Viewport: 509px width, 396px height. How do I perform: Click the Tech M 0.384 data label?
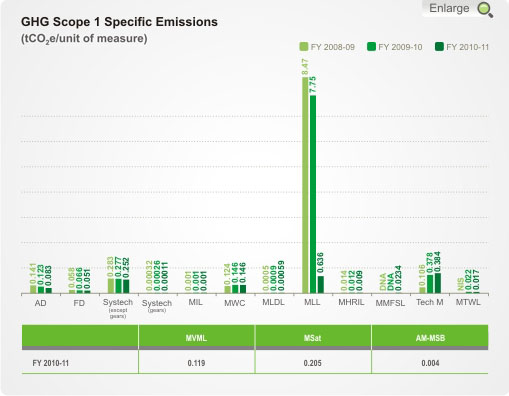tap(438, 262)
